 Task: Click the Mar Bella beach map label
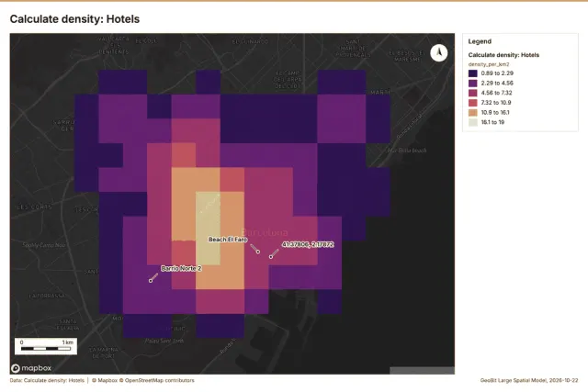tap(407, 151)
